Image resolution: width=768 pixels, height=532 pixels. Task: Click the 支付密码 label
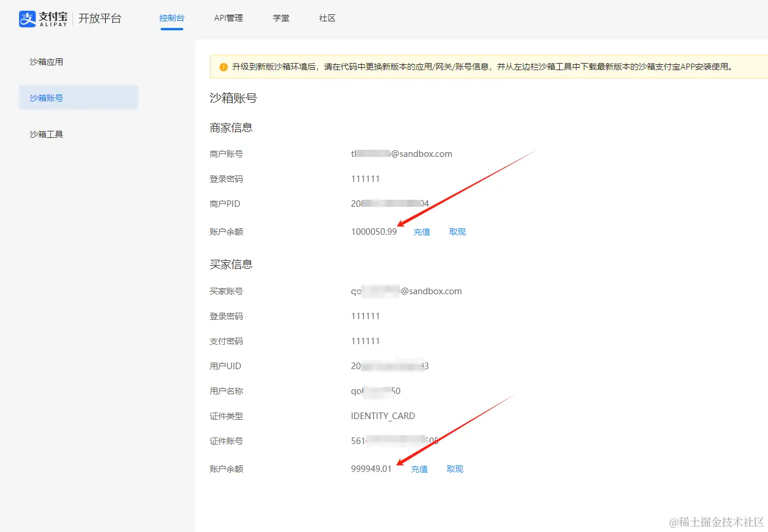click(226, 341)
